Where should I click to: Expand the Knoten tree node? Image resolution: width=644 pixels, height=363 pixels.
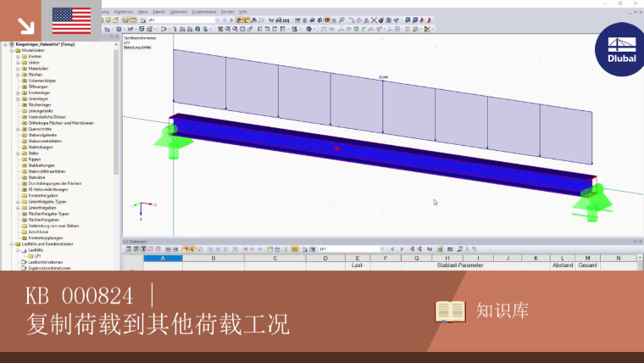(18, 56)
